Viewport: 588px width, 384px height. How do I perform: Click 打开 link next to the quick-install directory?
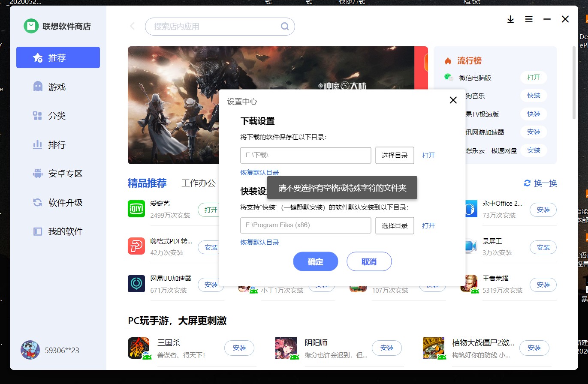point(428,225)
